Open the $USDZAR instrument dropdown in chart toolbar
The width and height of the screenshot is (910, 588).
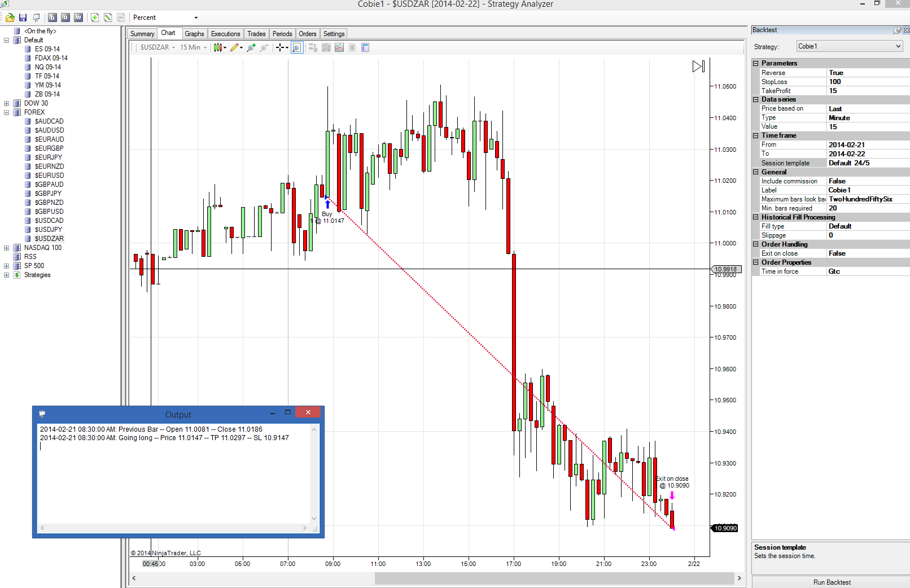point(158,47)
